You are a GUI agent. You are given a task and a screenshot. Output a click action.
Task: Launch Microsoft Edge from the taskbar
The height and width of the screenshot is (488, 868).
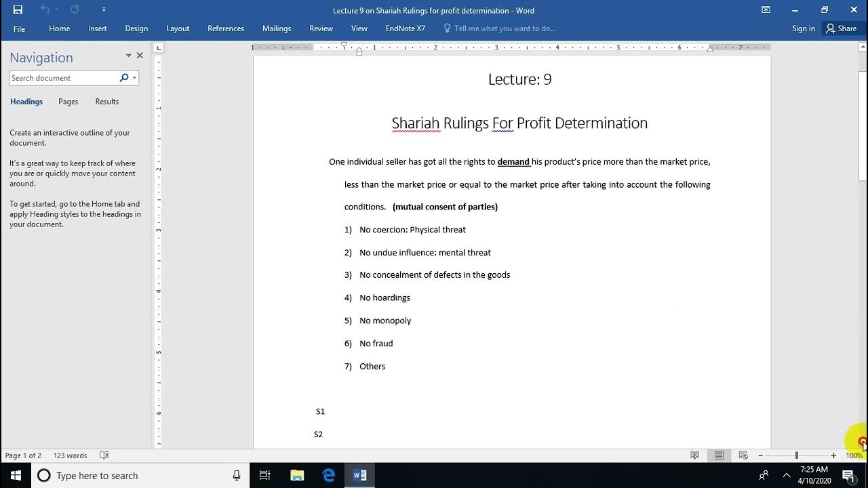point(329,476)
